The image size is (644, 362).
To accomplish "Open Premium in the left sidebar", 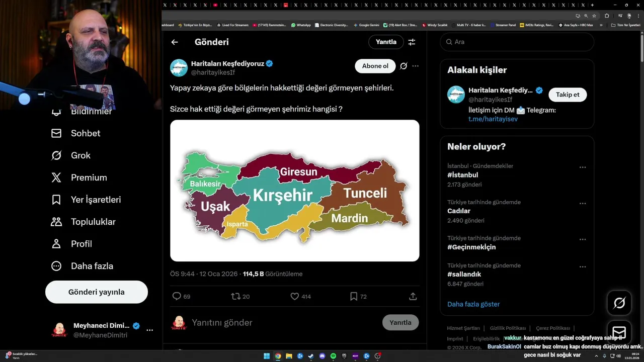I will pyautogui.click(x=79, y=177).
